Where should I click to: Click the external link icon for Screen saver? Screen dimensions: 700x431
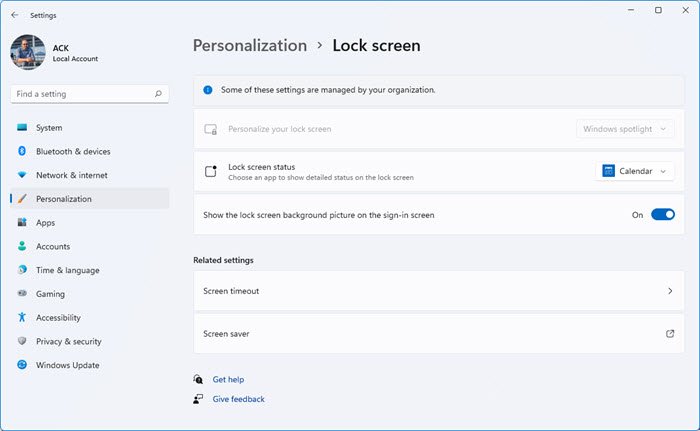pos(670,334)
